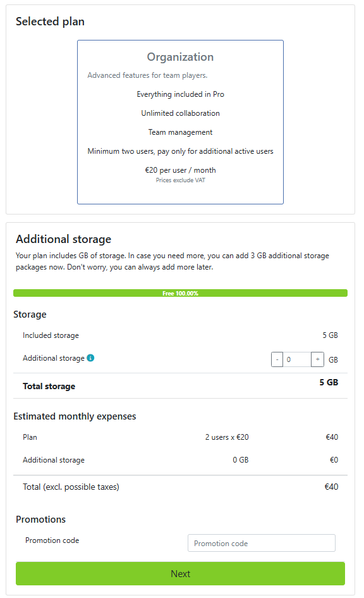Click the Organization plan title

pos(180,57)
